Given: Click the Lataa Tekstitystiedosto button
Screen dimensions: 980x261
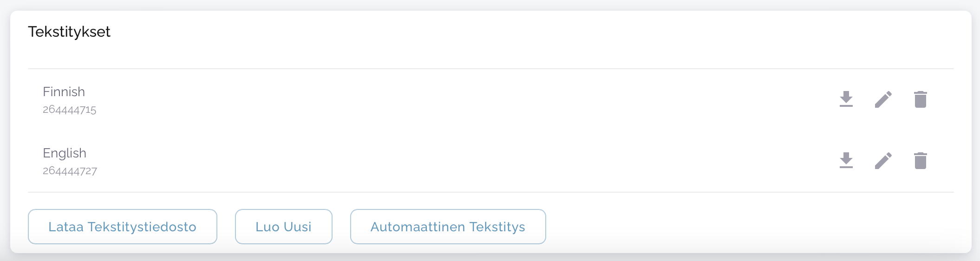Looking at the screenshot, I should point(122,227).
